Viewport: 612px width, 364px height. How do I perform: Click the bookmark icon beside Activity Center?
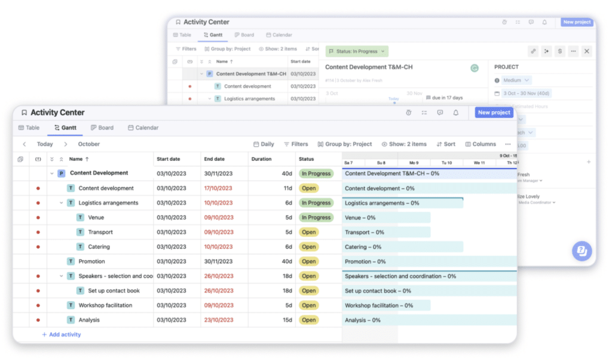pyautogui.click(x=24, y=112)
